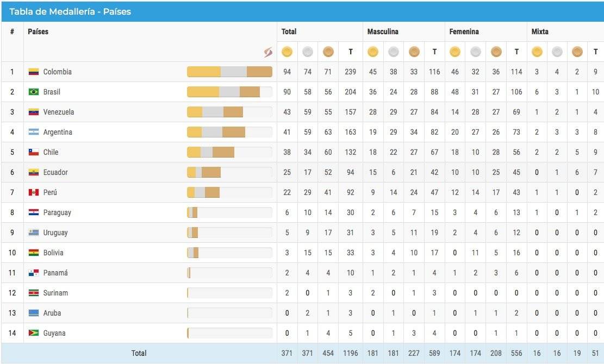Image resolution: width=604 pixels, height=364 pixels.
Task: Click the Mixta silver medal icon
Action: [x=557, y=52]
